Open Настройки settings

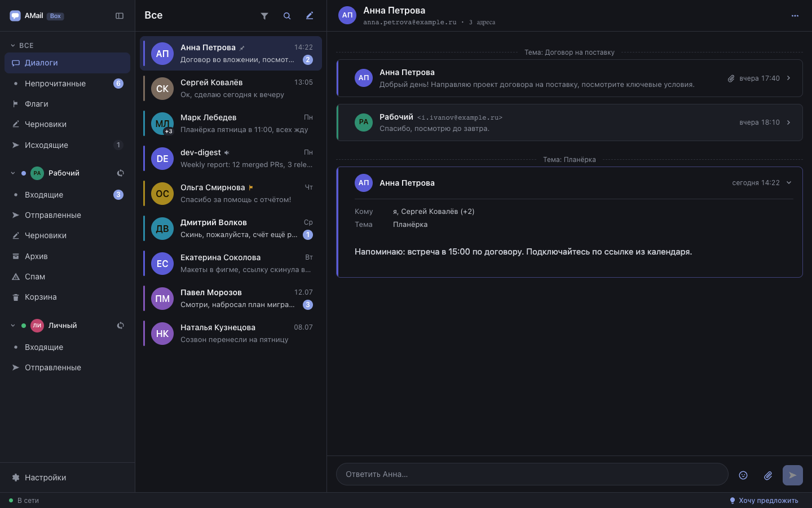coord(68,478)
